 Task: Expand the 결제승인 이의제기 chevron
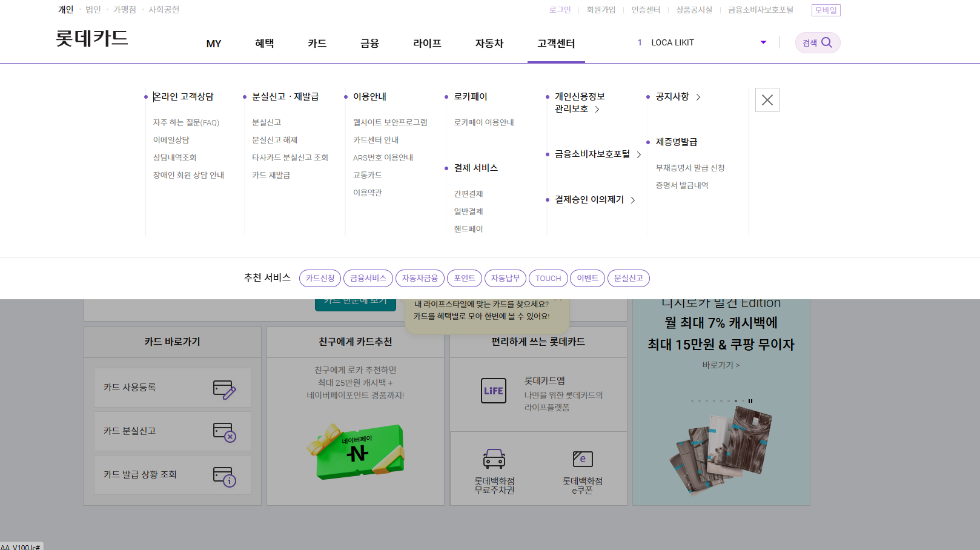pyautogui.click(x=633, y=199)
